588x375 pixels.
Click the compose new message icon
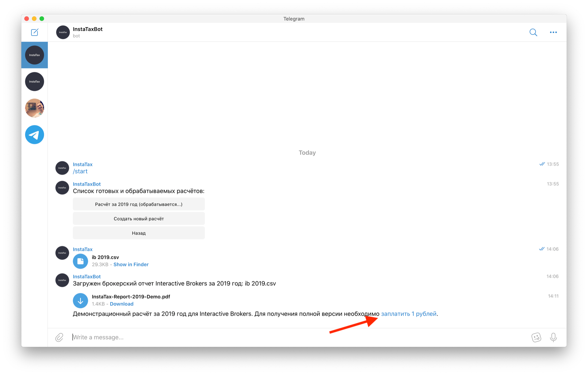point(35,32)
